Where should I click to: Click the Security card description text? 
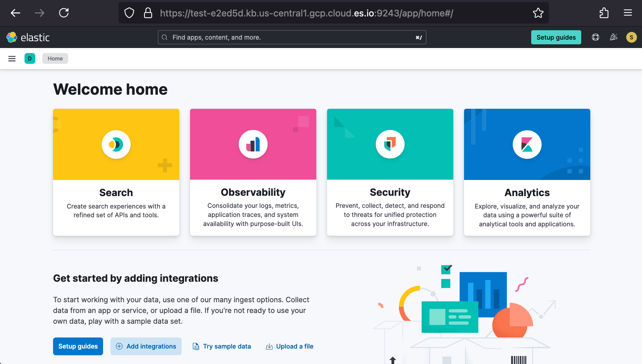390,215
